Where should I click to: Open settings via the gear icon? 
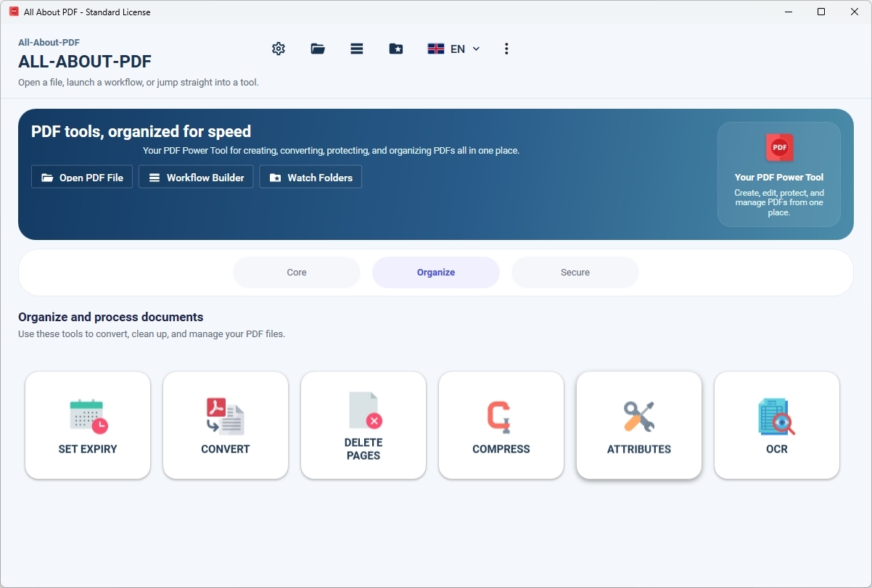(279, 49)
